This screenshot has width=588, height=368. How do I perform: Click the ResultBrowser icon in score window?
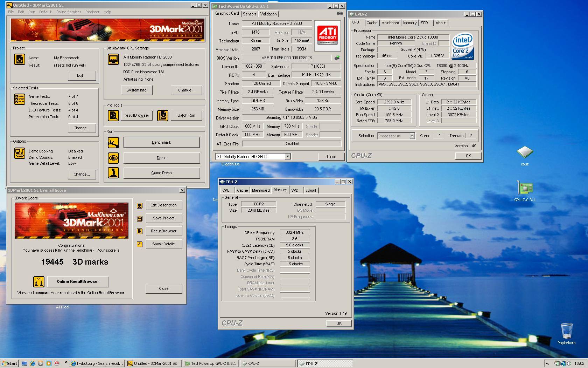click(140, 231)
